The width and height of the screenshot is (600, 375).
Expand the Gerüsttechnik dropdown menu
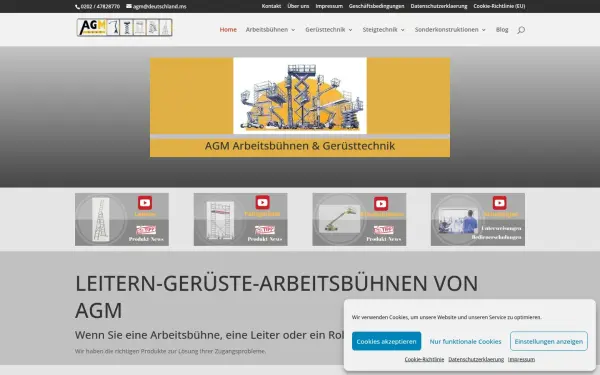pyautogui.click(x=329, y=30)
